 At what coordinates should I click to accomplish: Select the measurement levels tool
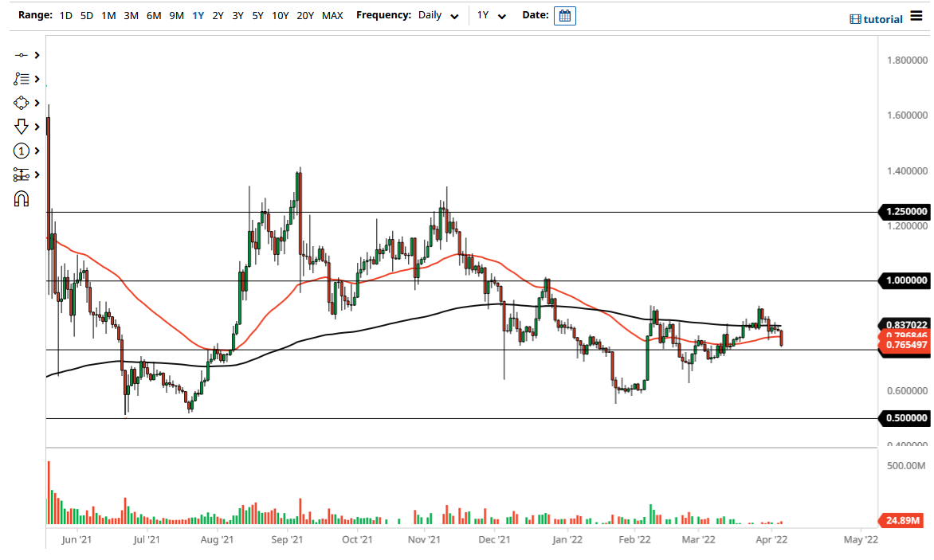point(22,174)
